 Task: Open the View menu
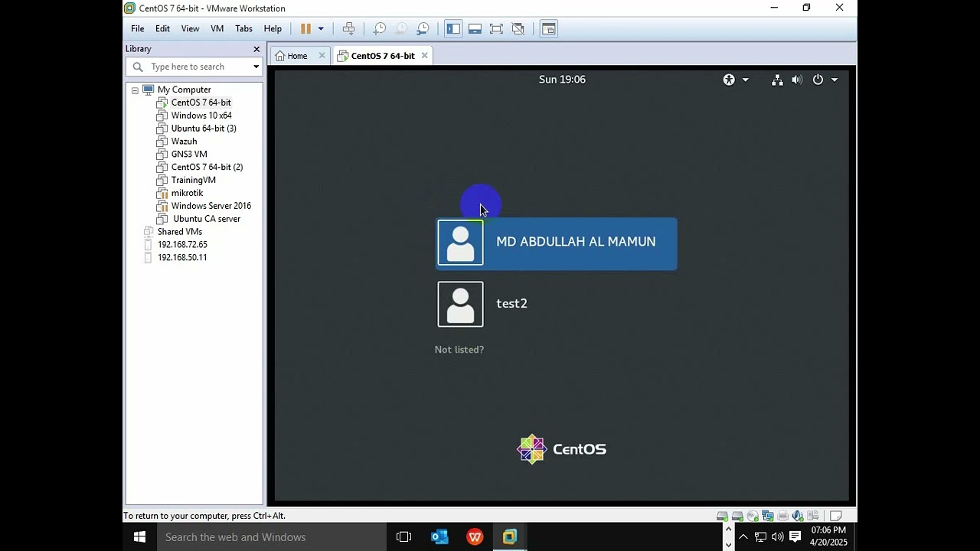coord(190,28)
